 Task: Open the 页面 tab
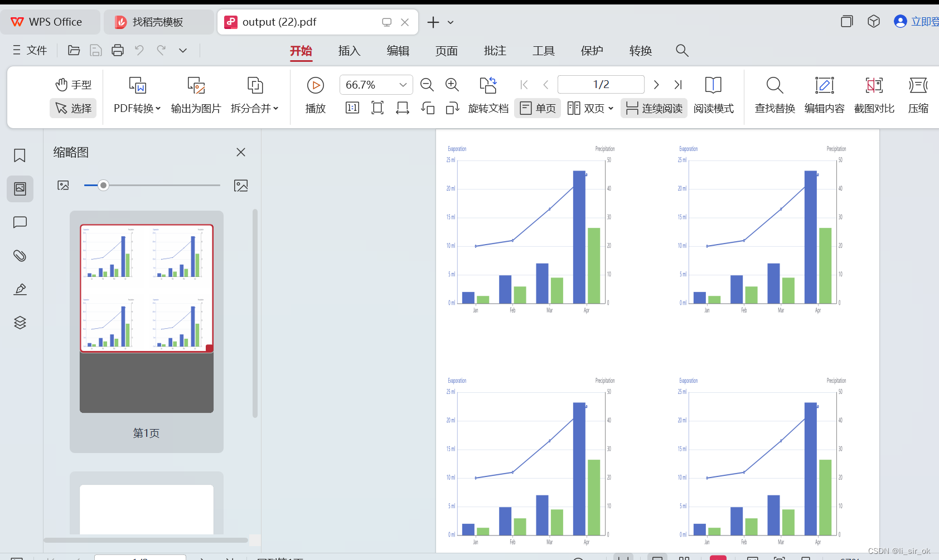[447, 51]
